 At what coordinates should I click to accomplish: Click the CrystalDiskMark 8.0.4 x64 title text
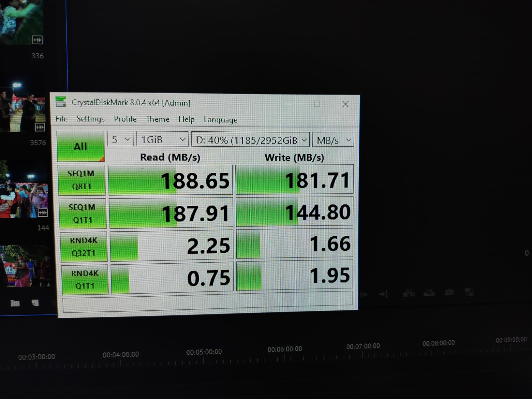point(131,102)
